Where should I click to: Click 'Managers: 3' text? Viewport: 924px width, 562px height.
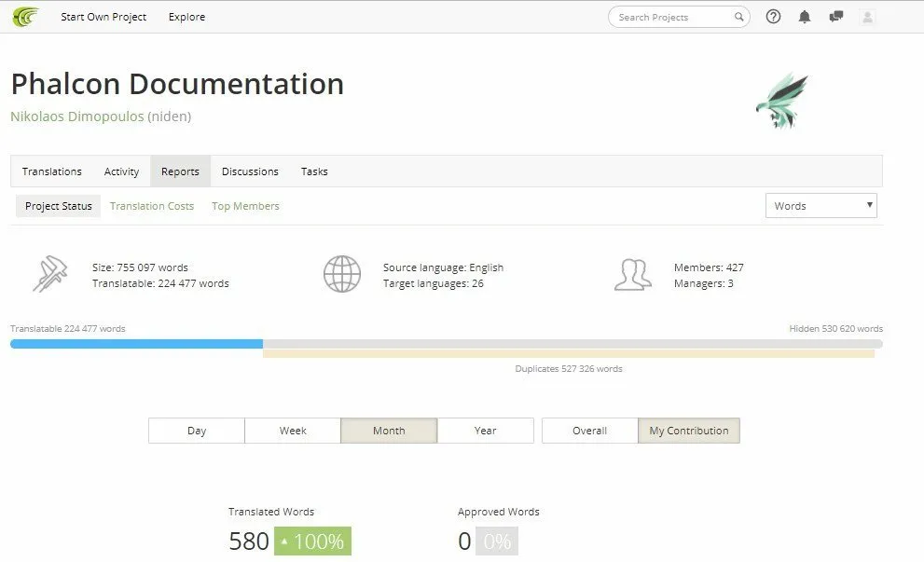click(x=704, y=283)
